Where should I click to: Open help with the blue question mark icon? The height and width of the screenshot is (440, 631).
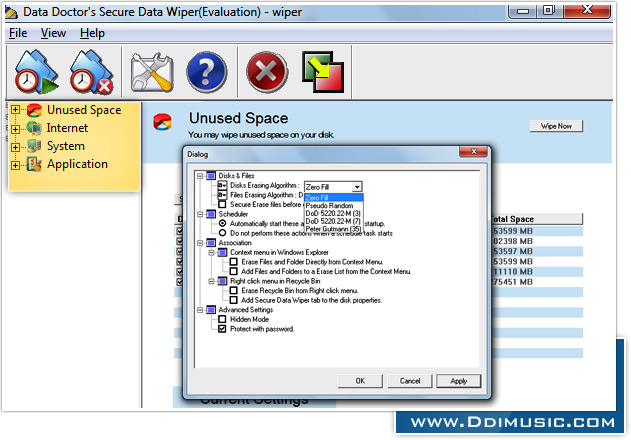coord(206,72)
